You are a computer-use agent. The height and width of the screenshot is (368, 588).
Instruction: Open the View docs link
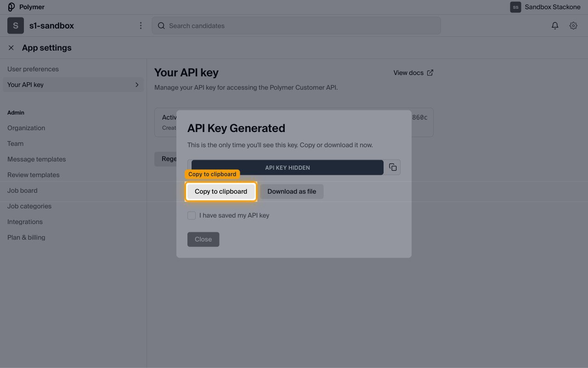pyautogui.click(x=413, y=73)
